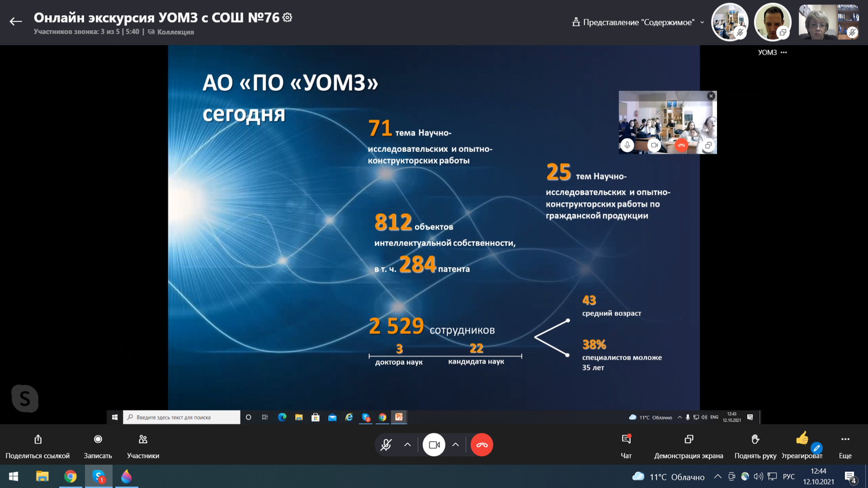This screenshot has height=488, width=868.
Task: Expand camera options chevron
Action: [455, 445]
